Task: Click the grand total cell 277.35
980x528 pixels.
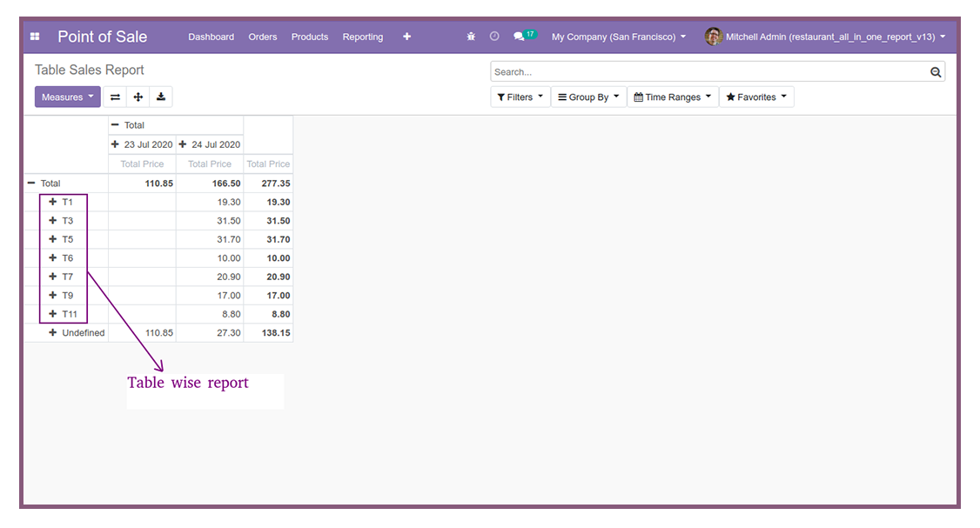Action: [x=268, y=183]
